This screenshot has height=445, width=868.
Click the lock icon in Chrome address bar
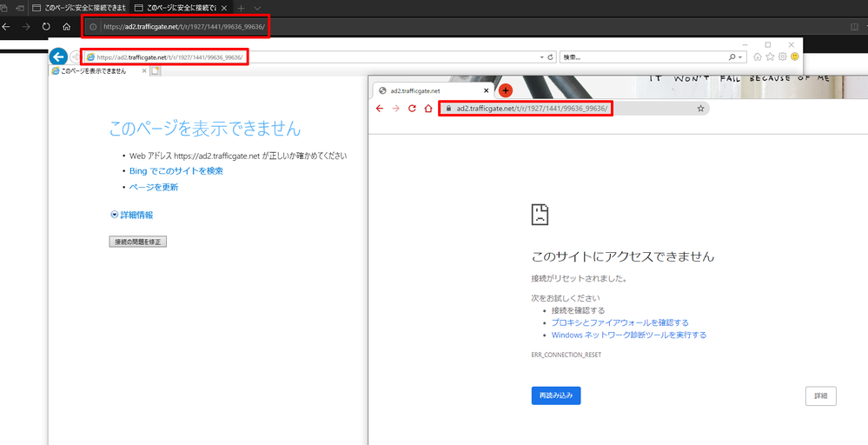click(448, 109)
